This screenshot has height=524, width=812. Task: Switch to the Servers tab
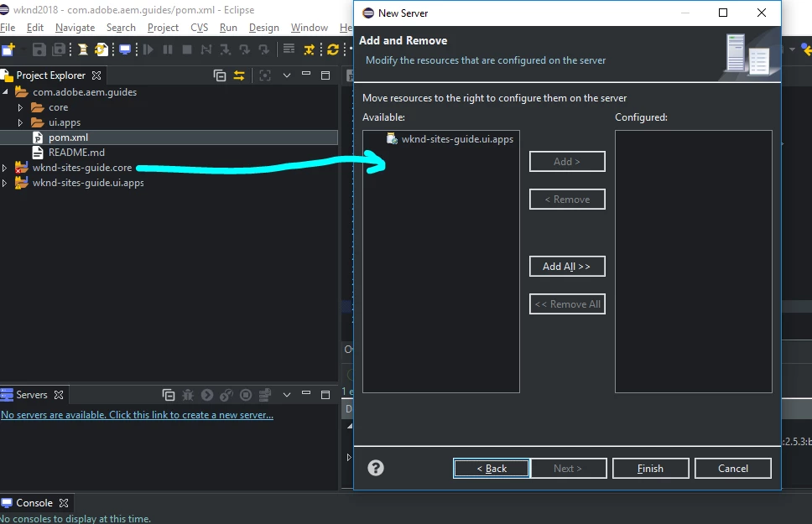[32, 395]
